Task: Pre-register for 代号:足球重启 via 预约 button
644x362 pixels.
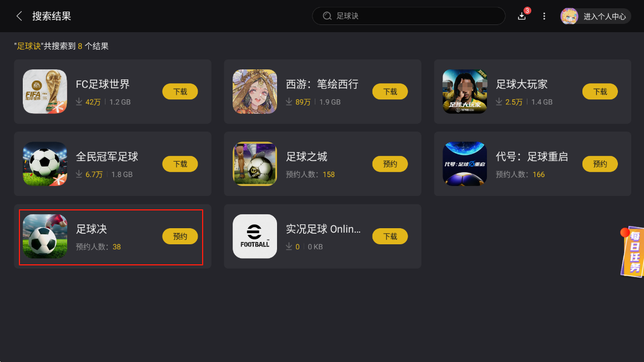Action: (x=600, y=164)
